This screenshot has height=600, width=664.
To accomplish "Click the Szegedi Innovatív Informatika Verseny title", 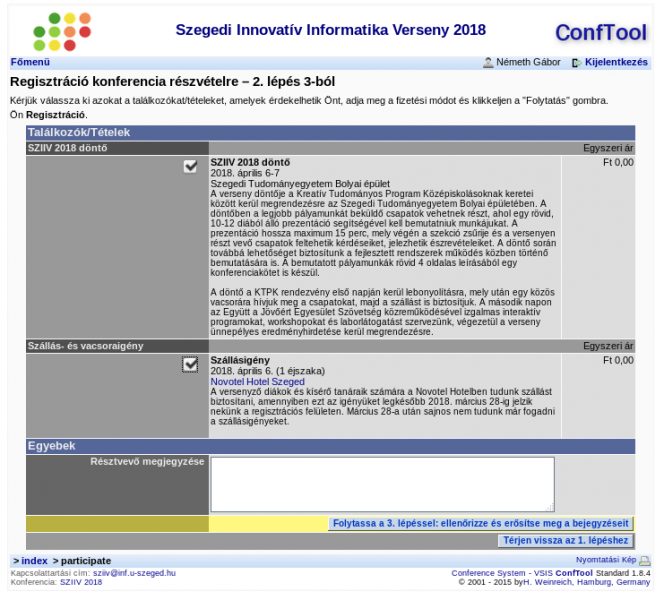I will click(330, 31).
